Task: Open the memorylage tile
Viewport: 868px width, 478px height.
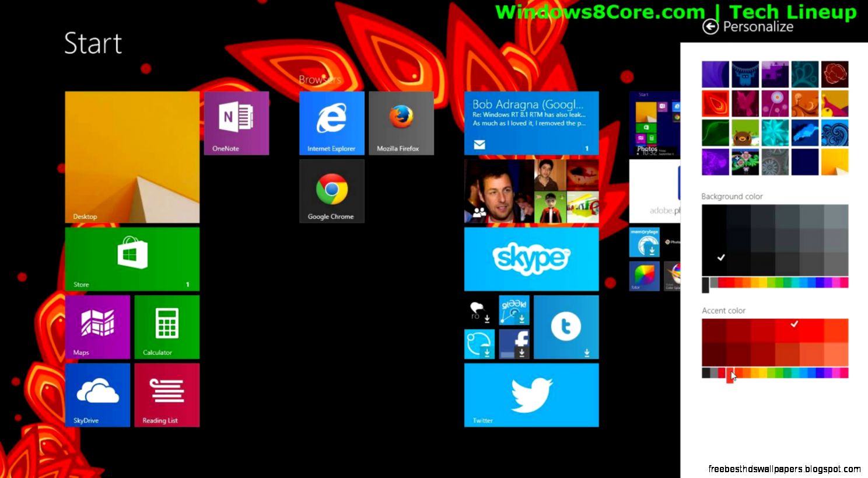Action: (x=645, y=242)
